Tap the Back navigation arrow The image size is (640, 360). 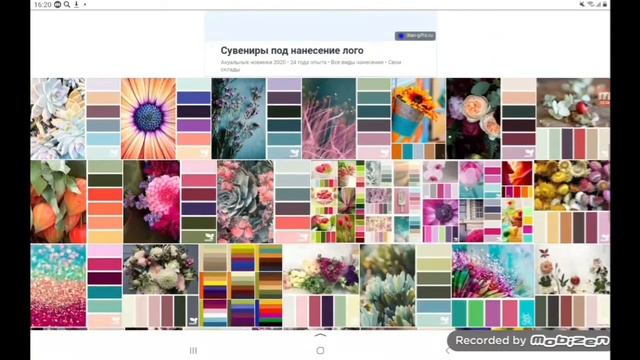pos(447,350)
